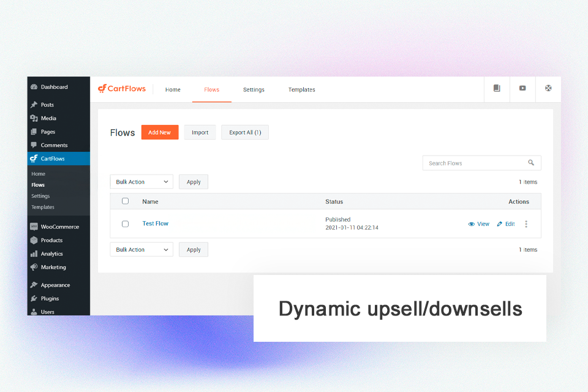Click the CartFlows sidebar logo icon

[x=34, y=159]
